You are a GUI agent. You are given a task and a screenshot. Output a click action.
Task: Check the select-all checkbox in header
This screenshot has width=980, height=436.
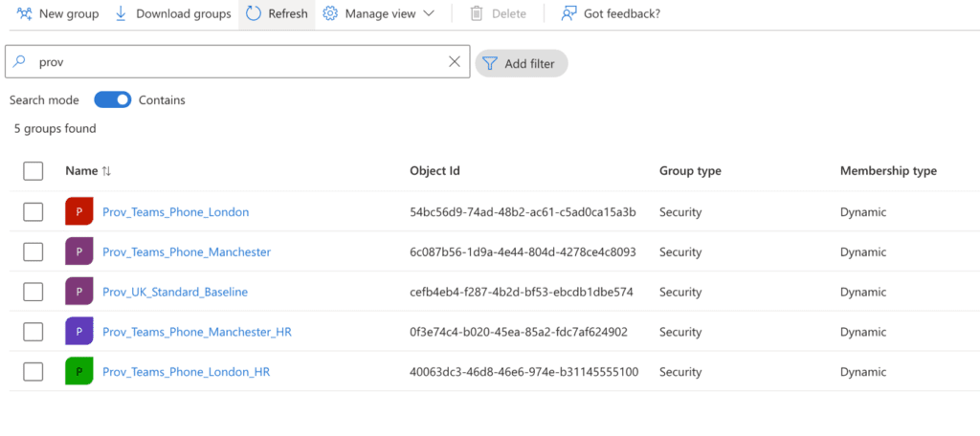pos(33,171)
